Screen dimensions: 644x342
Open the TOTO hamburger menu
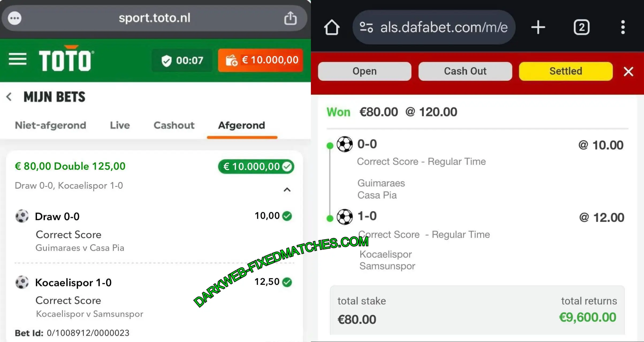tap(17, 59)
